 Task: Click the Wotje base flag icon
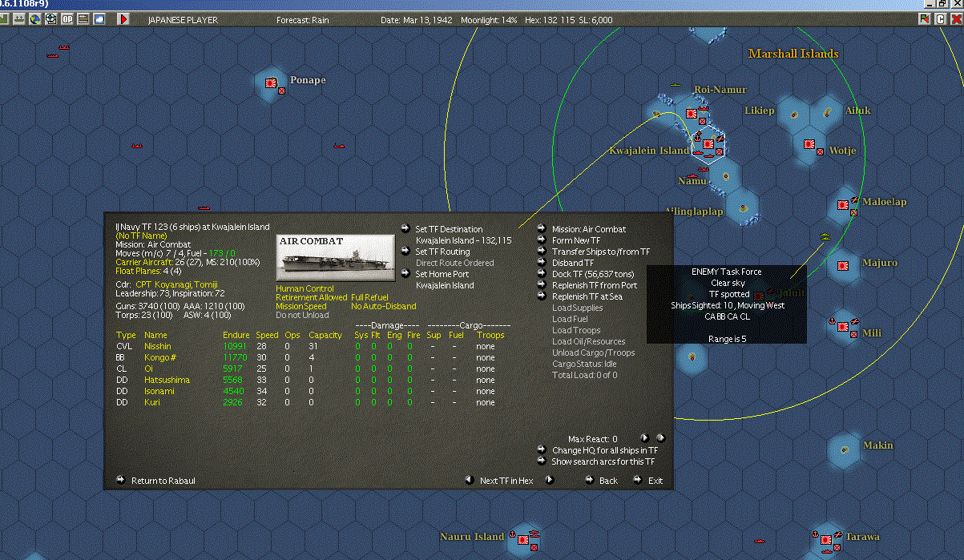(x=809, y=145)
